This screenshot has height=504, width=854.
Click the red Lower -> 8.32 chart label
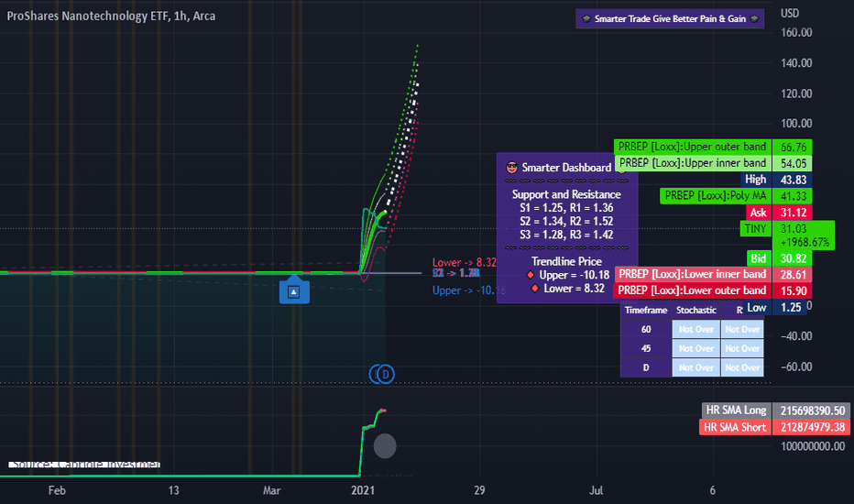click(464, 262)
